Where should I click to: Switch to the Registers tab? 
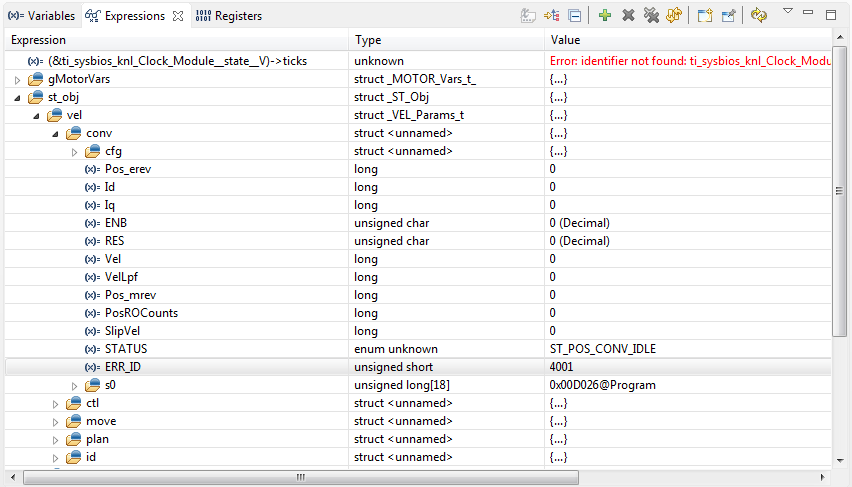(229, 16)
